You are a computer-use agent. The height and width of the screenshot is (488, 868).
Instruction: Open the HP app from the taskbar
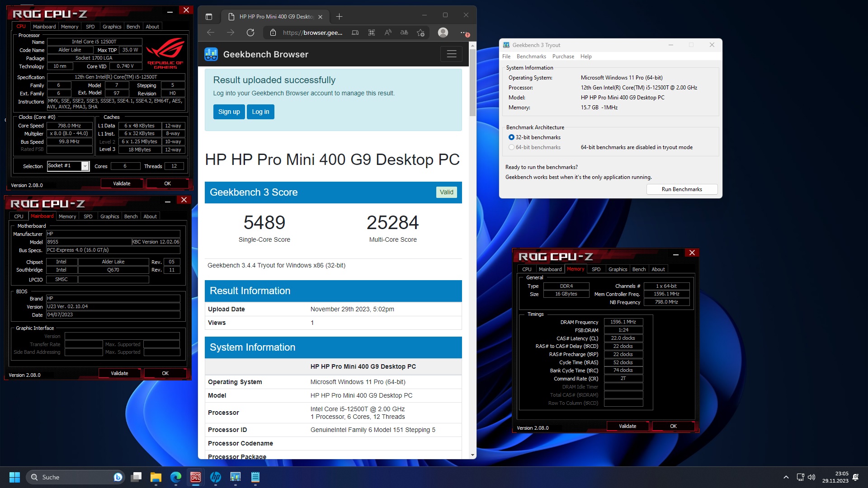coord(216,477)
